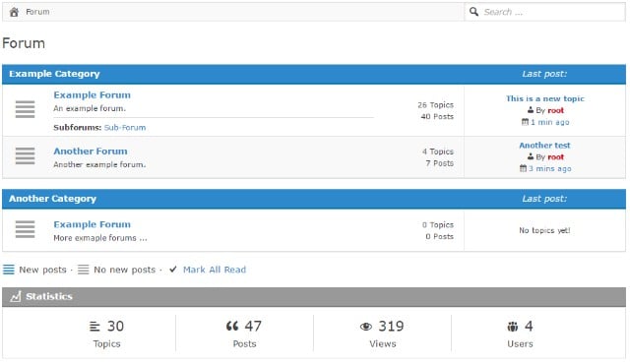Click user icon under 'This is a new topic'
The image size is (630, 364).
(531, 110)
